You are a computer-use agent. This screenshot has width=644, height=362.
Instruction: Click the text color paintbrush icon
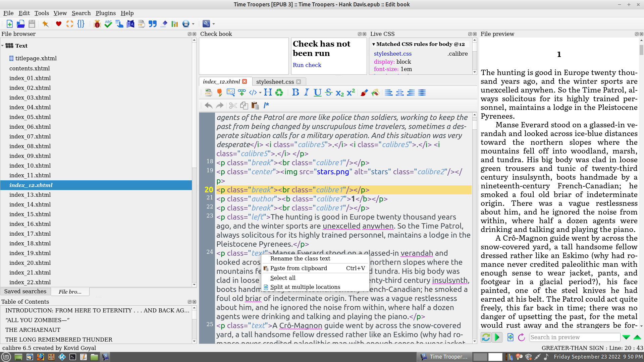click(x=364, y=93)
